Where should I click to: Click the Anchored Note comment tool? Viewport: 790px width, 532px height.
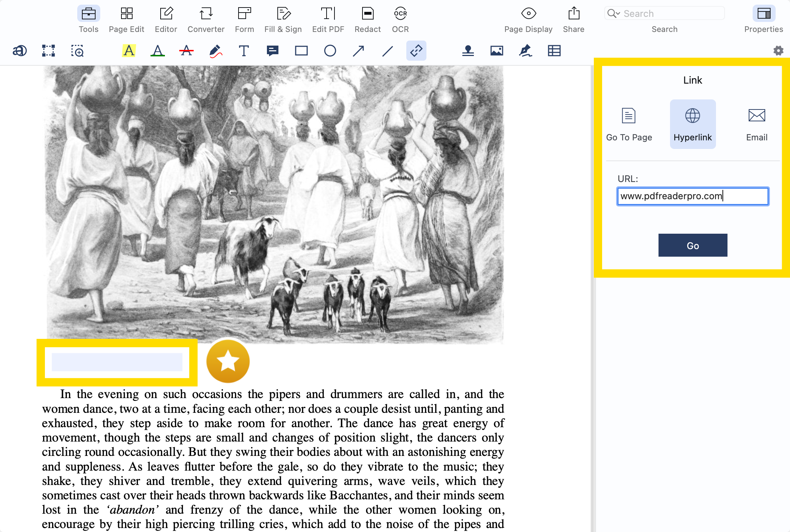pyautogui.click(x=273, y=51)
